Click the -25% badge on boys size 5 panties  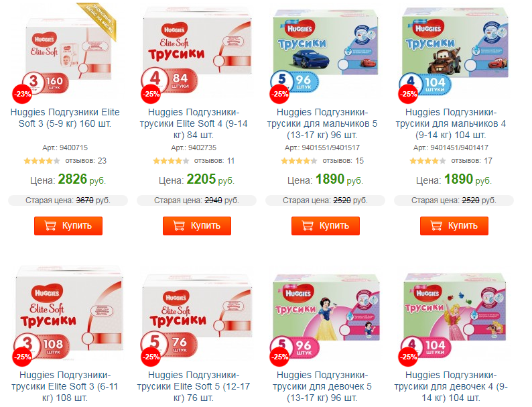pyautogui.click(x=279, y=94)
